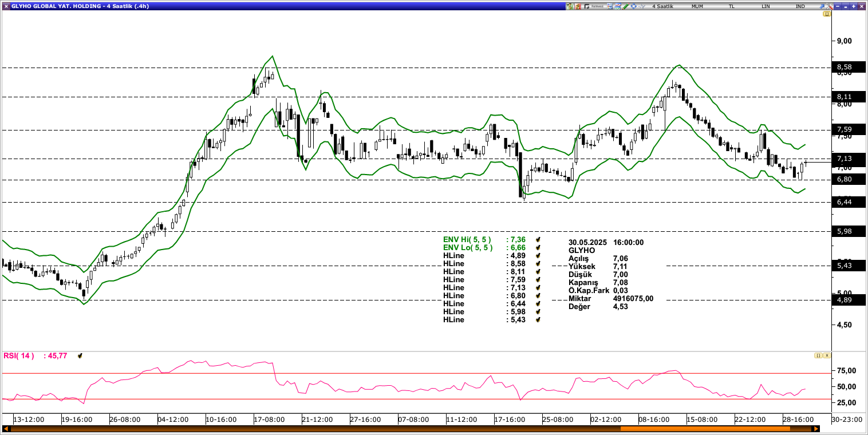This screenshot has height=435, width=868.
Task: Click the black square logo icon beside Forinvest
Action: (x=586, y=6)
